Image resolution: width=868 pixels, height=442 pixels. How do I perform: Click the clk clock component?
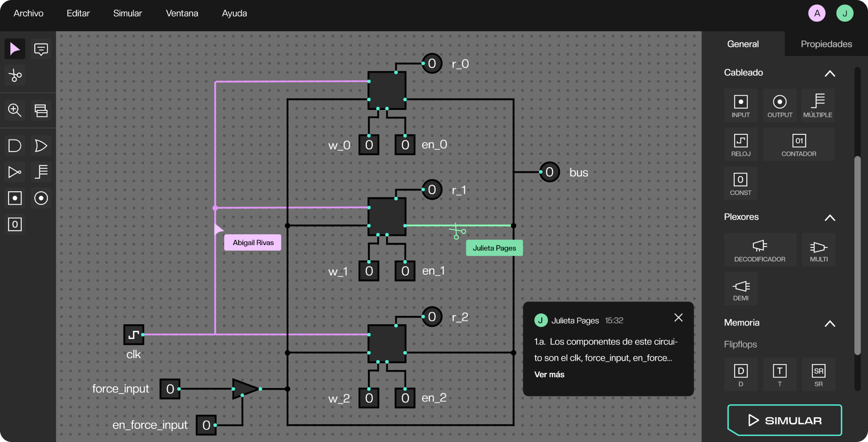134,335
